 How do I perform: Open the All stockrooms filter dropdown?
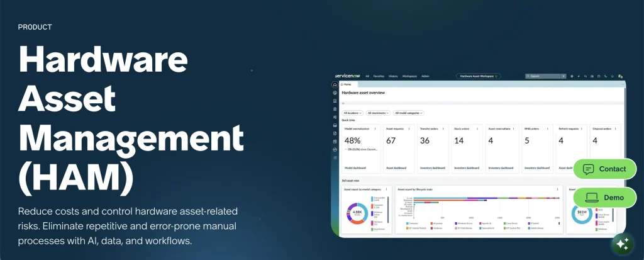pos(378,113)
